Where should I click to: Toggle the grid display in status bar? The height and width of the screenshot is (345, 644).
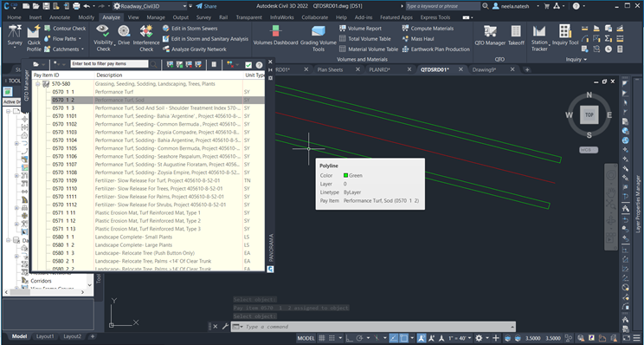[321, 338]
